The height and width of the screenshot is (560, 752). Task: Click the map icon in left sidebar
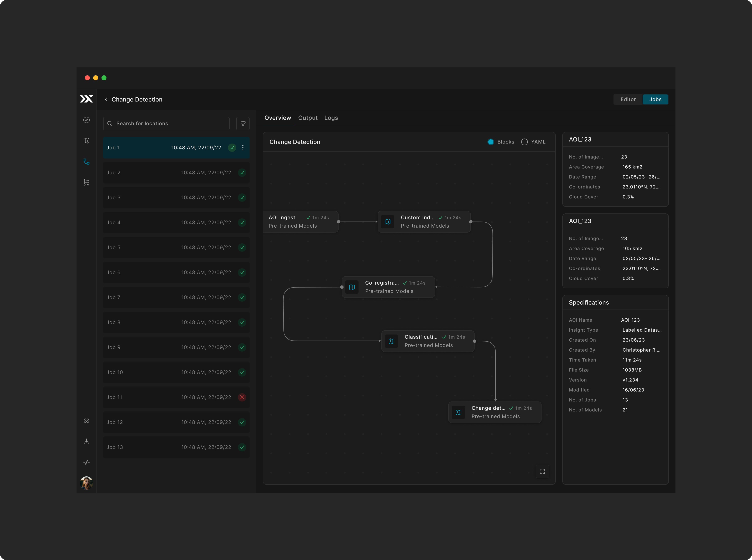(87, 141)
